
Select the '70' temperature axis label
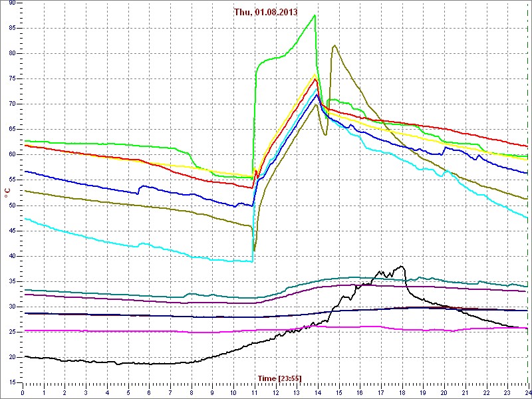[x=12, y=104]
